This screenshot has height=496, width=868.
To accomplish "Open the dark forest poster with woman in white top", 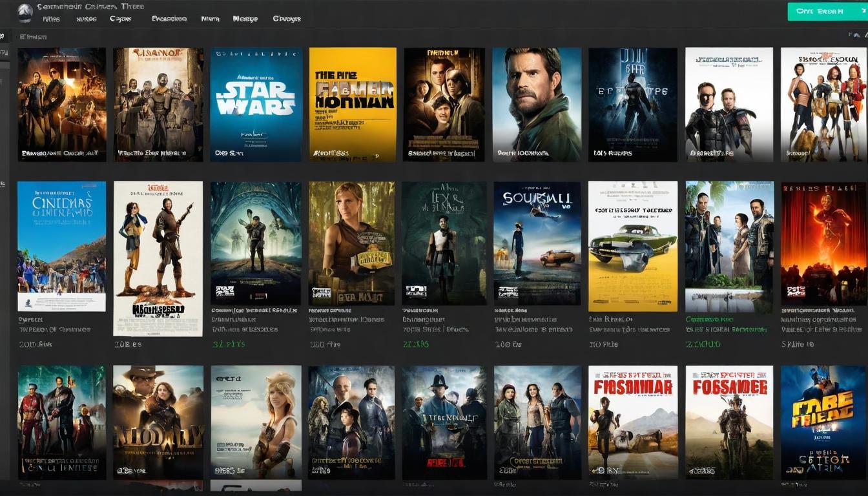I will tap(444, 243).
